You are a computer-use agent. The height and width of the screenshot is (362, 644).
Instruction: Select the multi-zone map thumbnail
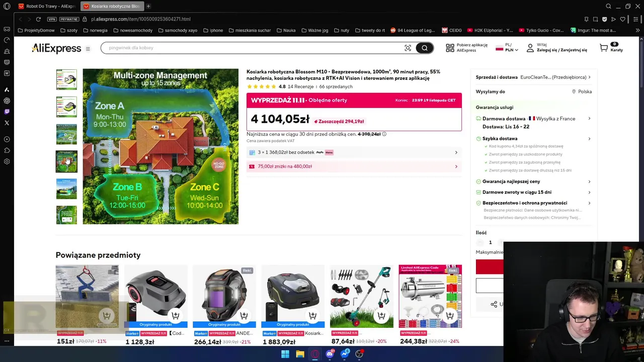[x=66, y=161]
